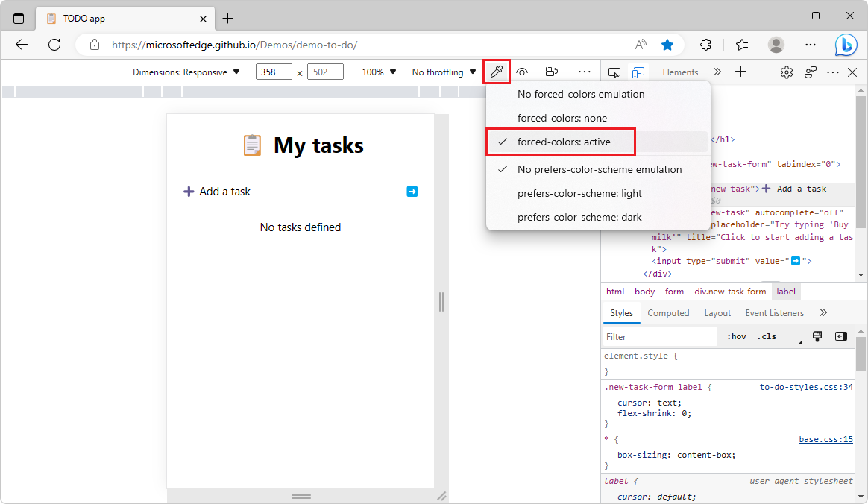Image resolution: width=868 pixels, height=504 pixels.
Task: Toggle Computed Styles sidebar icon
Action: pos(841,336)
